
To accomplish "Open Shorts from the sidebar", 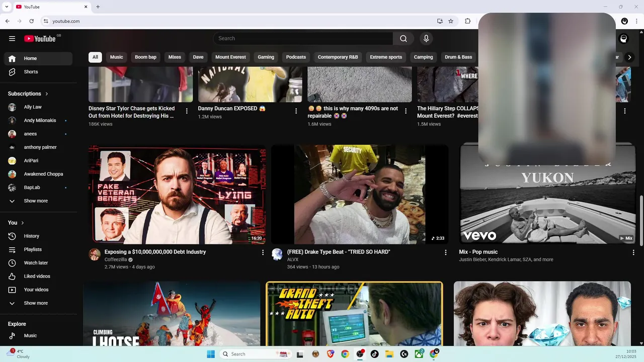I will click(38, 72).
